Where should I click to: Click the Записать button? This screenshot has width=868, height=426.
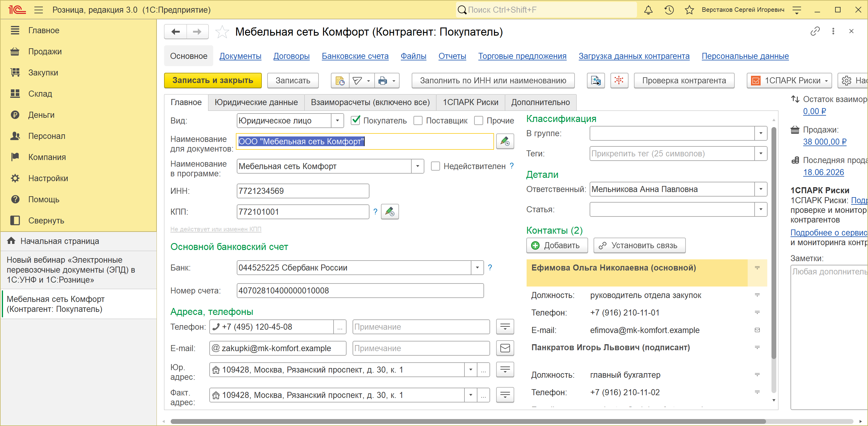coord(293,81)
